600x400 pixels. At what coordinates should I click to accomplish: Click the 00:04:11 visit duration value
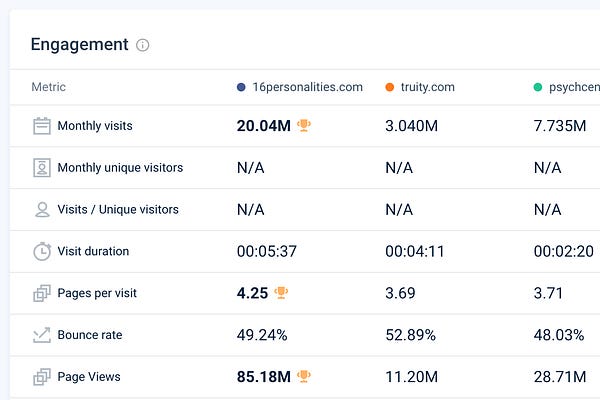(415, 251)
